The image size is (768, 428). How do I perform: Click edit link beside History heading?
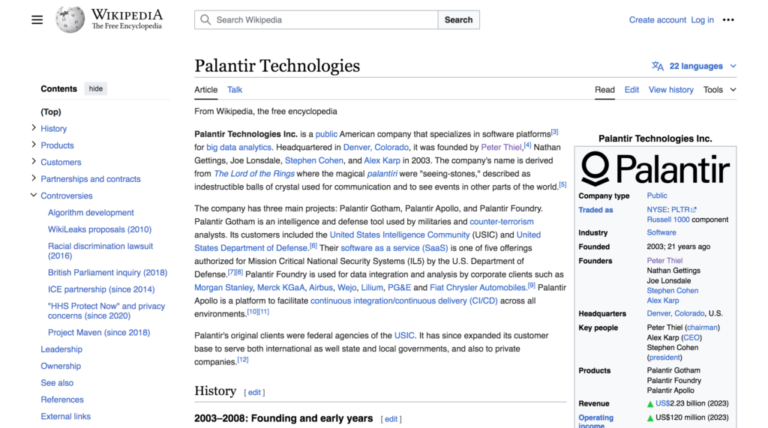coord(254,392)
